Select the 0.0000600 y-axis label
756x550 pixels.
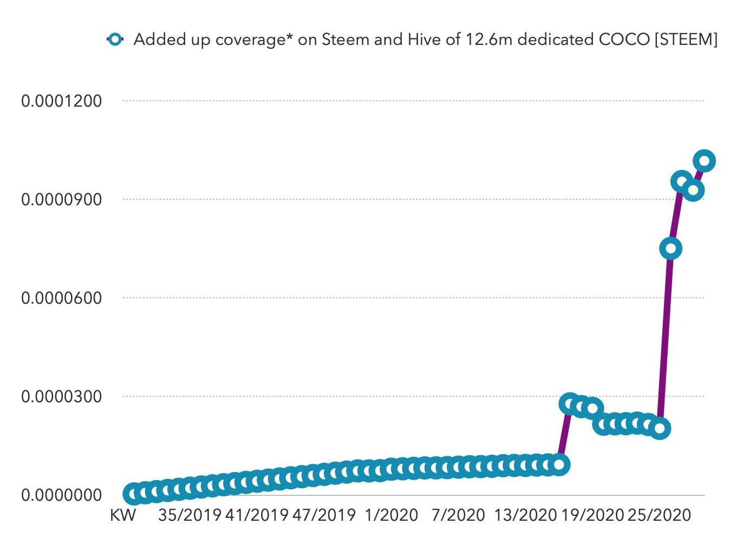click(61, 298)
